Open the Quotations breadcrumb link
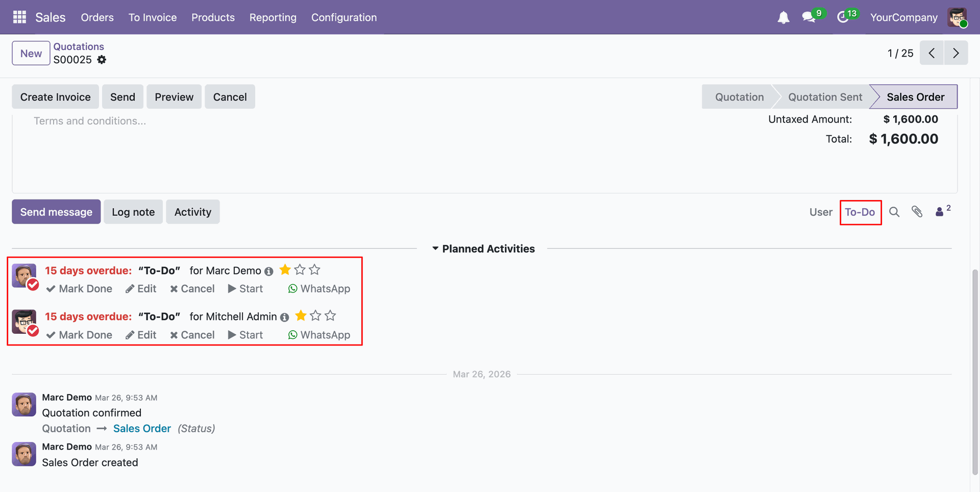This screenshot has height=492, width=980. [x=79, y=46]
